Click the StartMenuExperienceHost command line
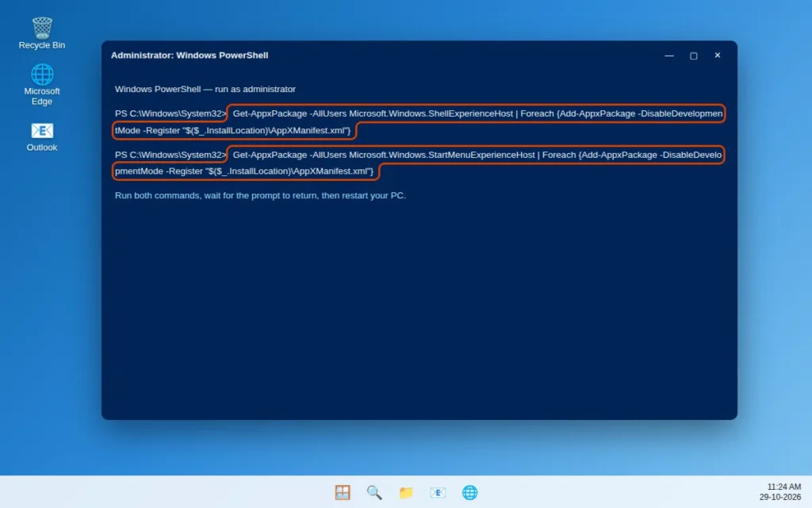This screenshot has width=812, height=508. point(477,155)
